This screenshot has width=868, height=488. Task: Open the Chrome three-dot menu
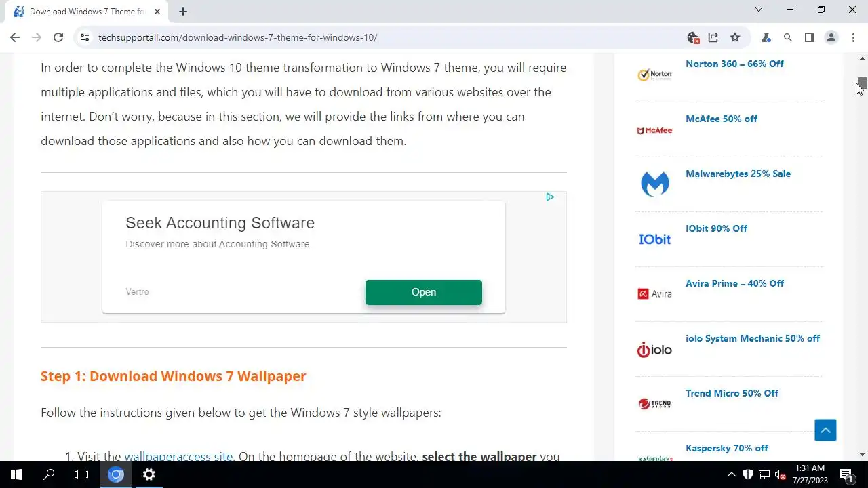pos(853,37)
